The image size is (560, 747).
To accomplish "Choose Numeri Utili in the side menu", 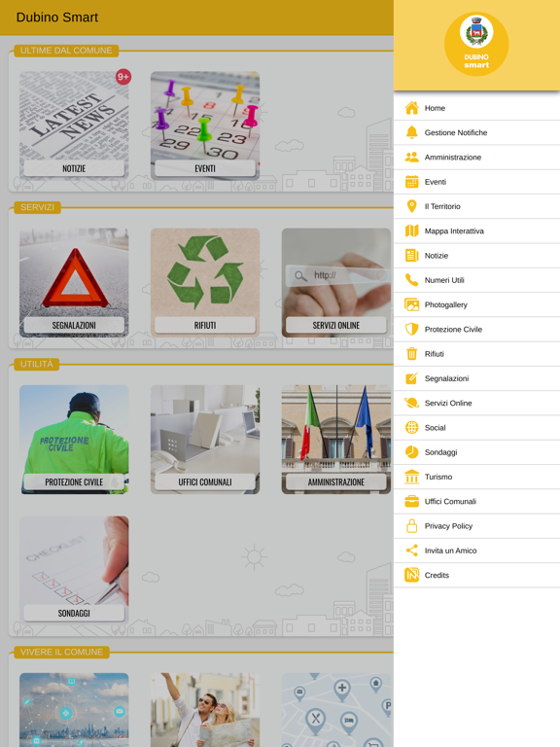I will pos(476,280).
